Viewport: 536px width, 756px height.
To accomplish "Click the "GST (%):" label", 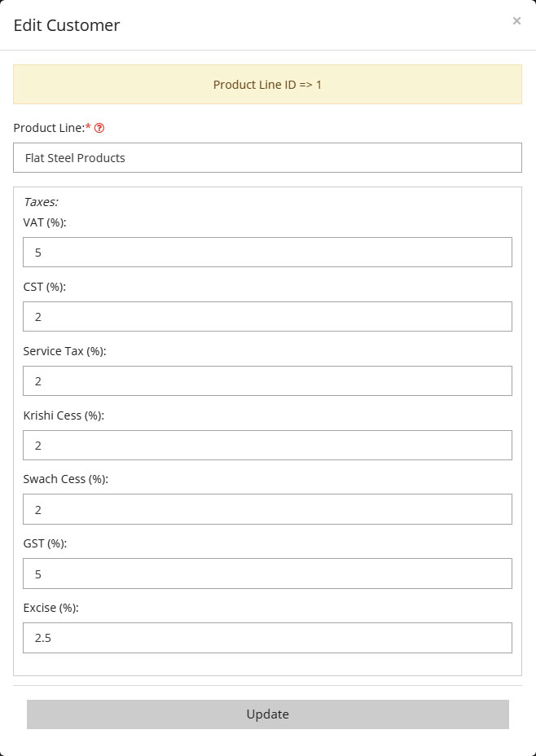I will click(x=45, y=543).
